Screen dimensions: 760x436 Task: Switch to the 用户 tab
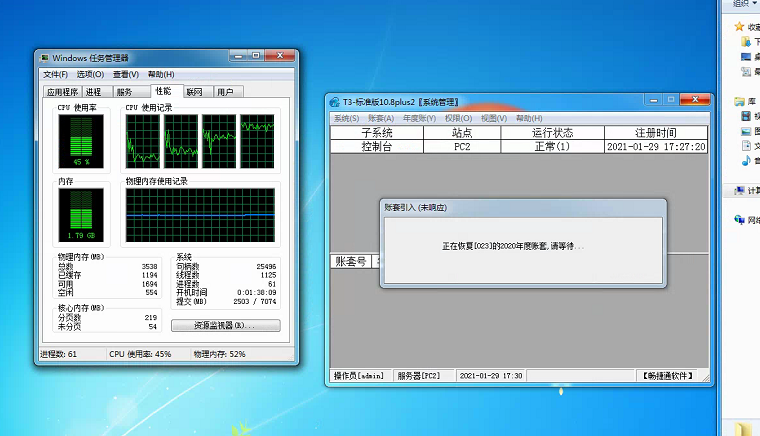tap(228, 92)
